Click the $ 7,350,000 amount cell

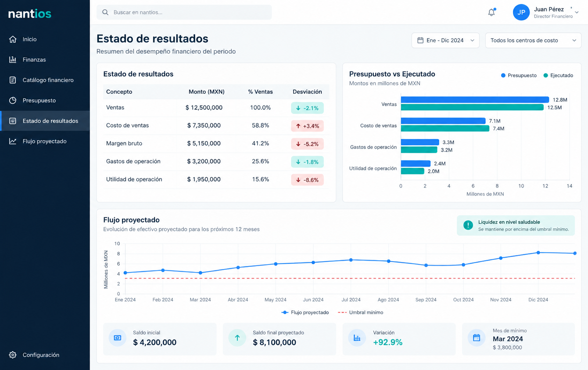point(204,126)
